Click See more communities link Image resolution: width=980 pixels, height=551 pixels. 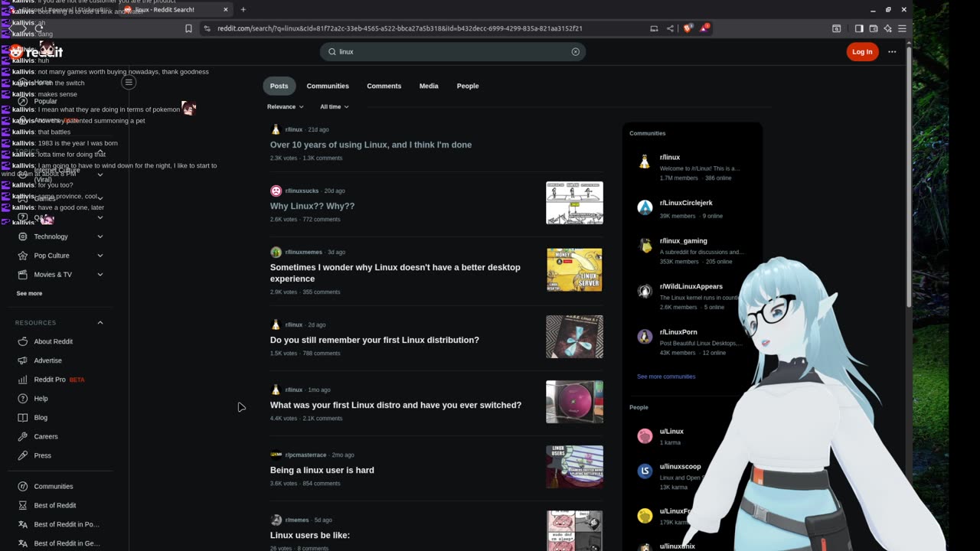click(666, 377)
